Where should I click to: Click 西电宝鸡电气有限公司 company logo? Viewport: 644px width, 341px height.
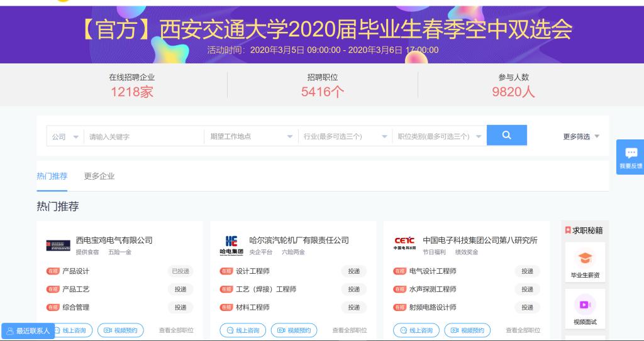[x=58, y=246]
